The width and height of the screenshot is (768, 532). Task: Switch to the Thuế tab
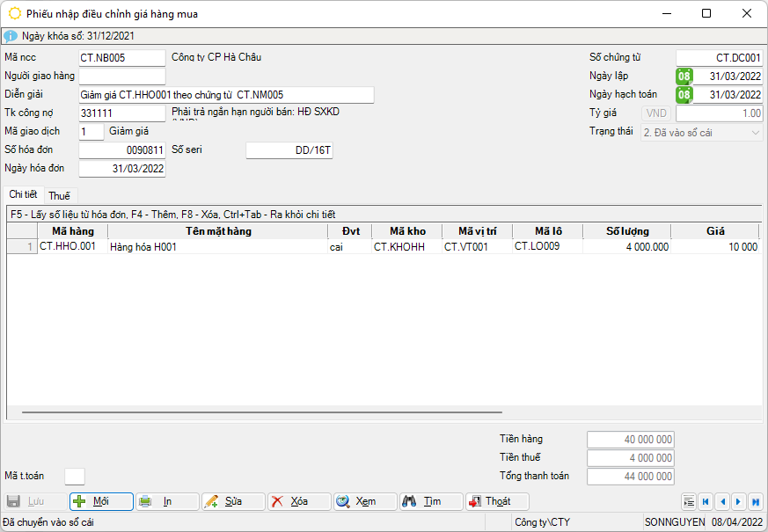click(x=60, y=195)
